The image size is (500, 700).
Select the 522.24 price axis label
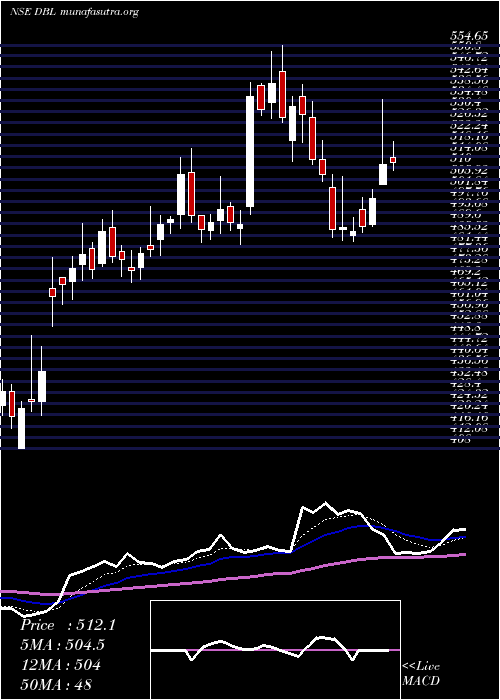tap(470, 126)
